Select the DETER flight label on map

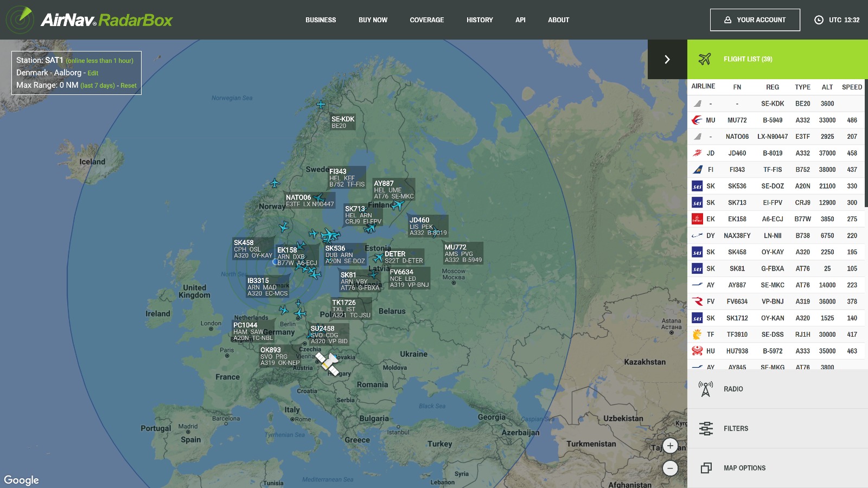(x=404, y=257)
